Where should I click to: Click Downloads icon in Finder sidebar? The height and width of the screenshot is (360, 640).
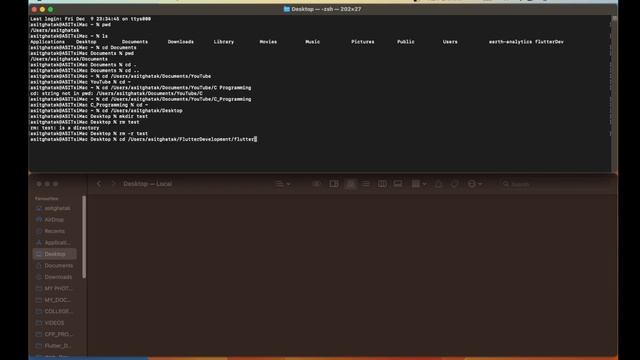[39, 277]
